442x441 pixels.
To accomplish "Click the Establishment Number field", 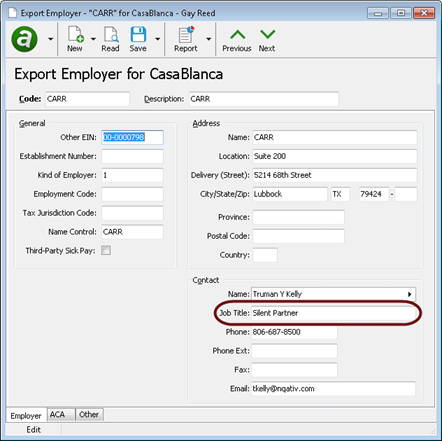I will (x=132, y=156).
